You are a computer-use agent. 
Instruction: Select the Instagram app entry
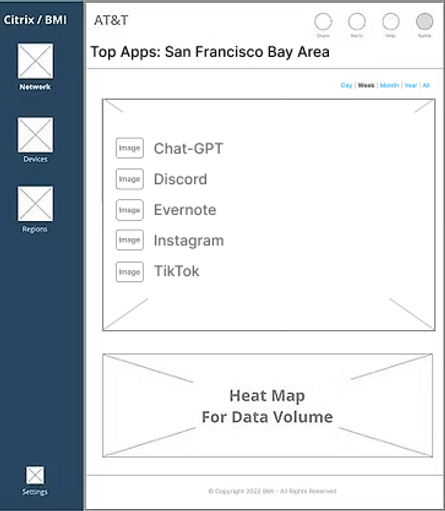[189, 241]
